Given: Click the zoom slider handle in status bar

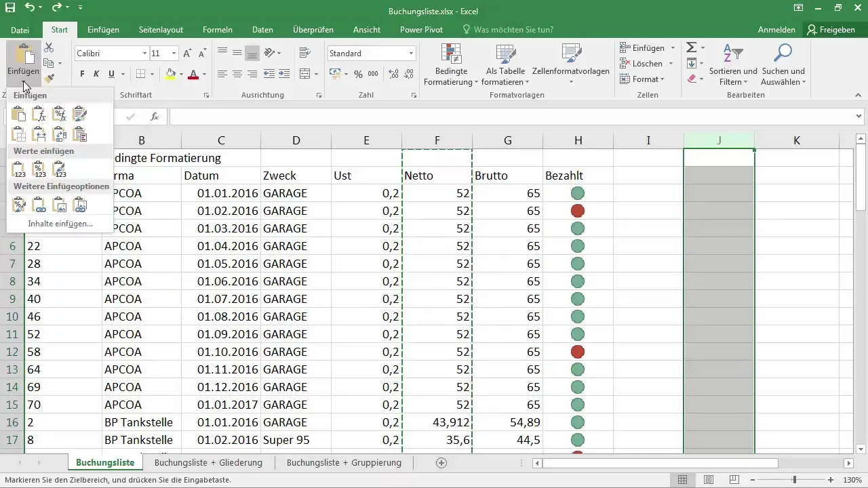Looking at the screenshot, I should (794, 480).
